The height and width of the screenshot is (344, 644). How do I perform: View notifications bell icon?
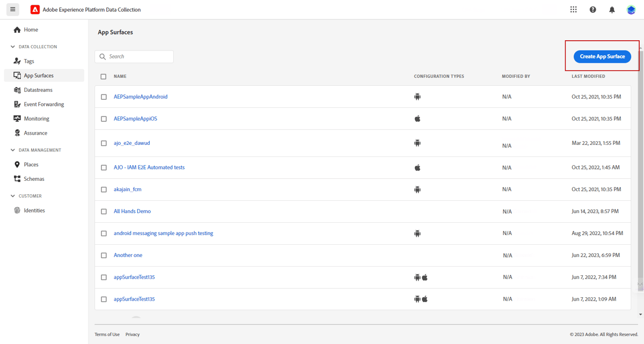click(x=611, y=10)
